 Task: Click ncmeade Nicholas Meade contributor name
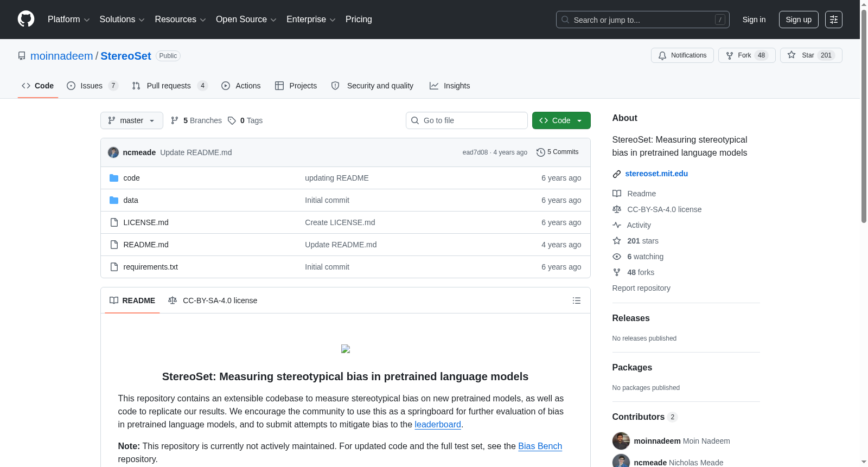click(679, 463)
